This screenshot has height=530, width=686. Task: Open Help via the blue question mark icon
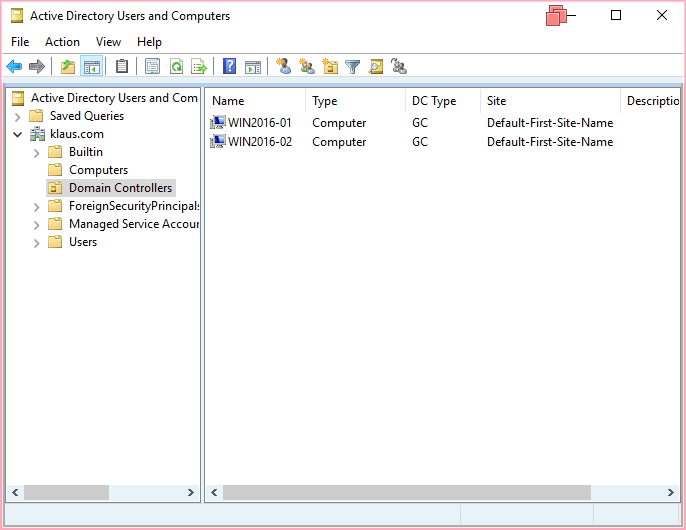(230, 67)
